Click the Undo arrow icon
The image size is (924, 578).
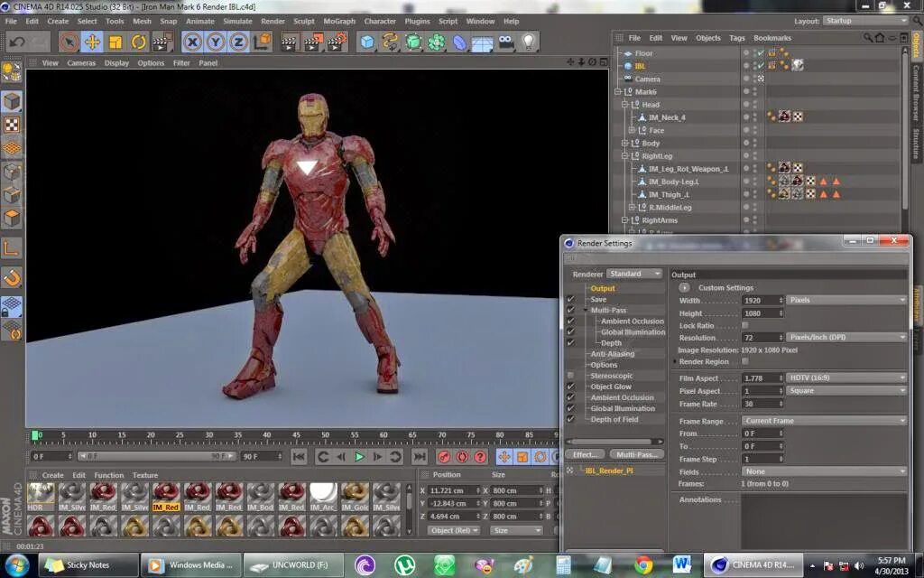pos(17,42)
